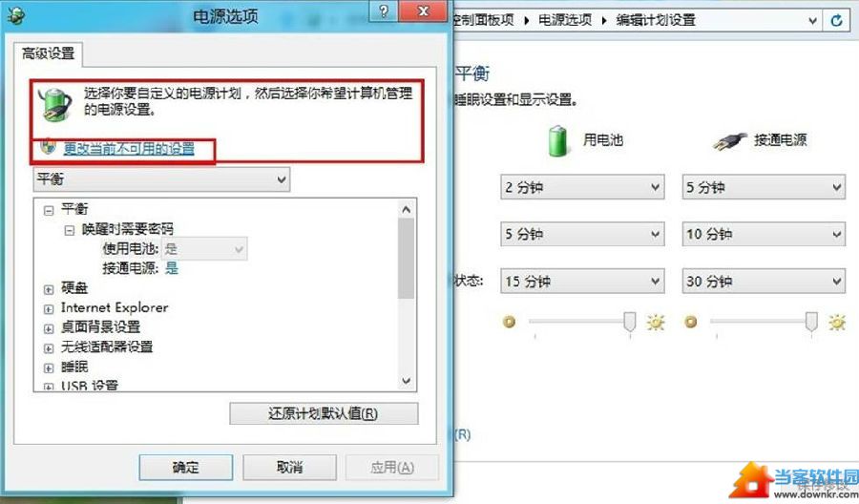
Task: Click the battery power plan icon
Action: coord(55,105)
